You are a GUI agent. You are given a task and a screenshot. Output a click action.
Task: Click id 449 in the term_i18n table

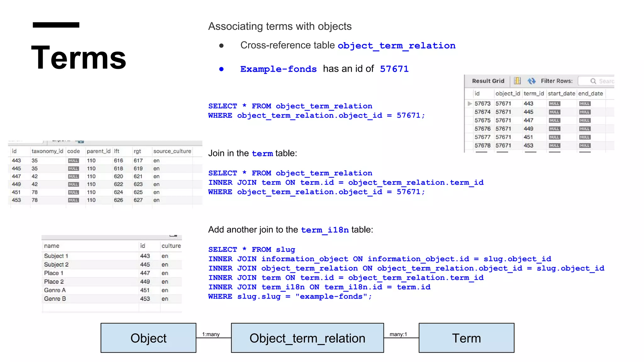point(145,282)
